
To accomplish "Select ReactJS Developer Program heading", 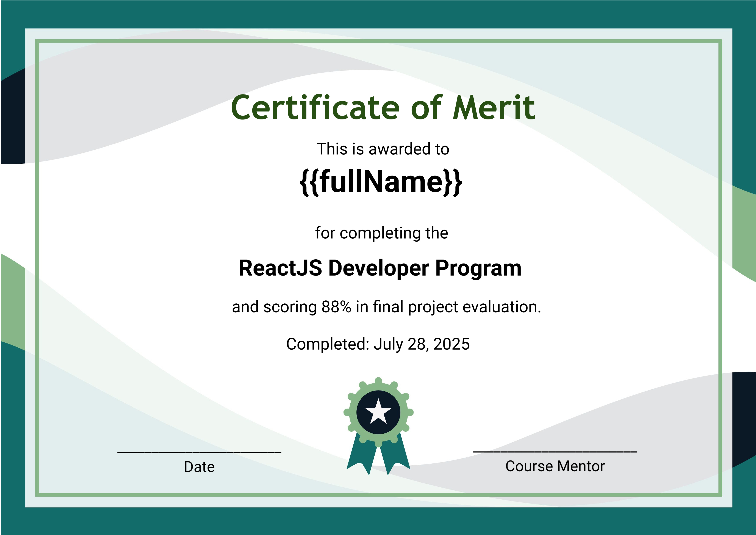I will click(380, 268).
